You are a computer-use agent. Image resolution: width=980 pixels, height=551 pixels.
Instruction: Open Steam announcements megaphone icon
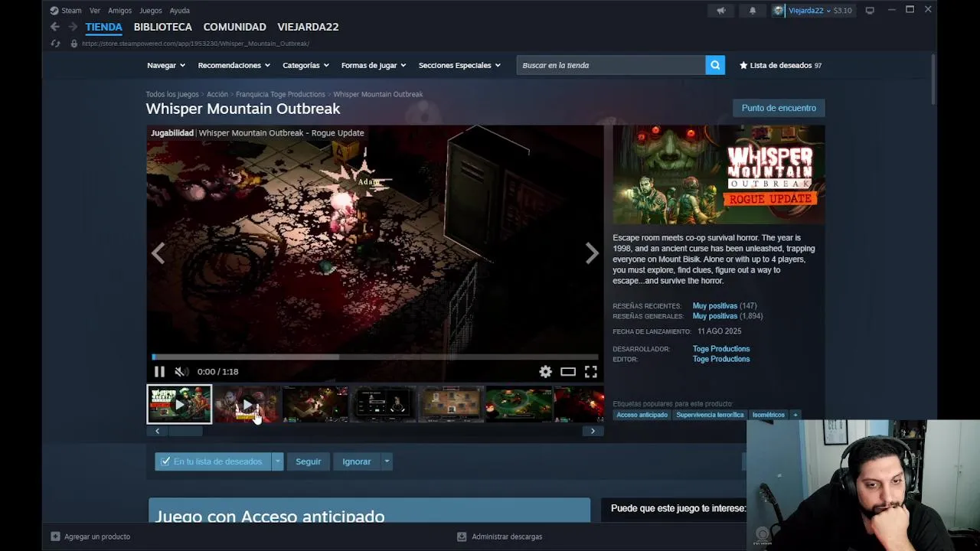tap(721, 11)
